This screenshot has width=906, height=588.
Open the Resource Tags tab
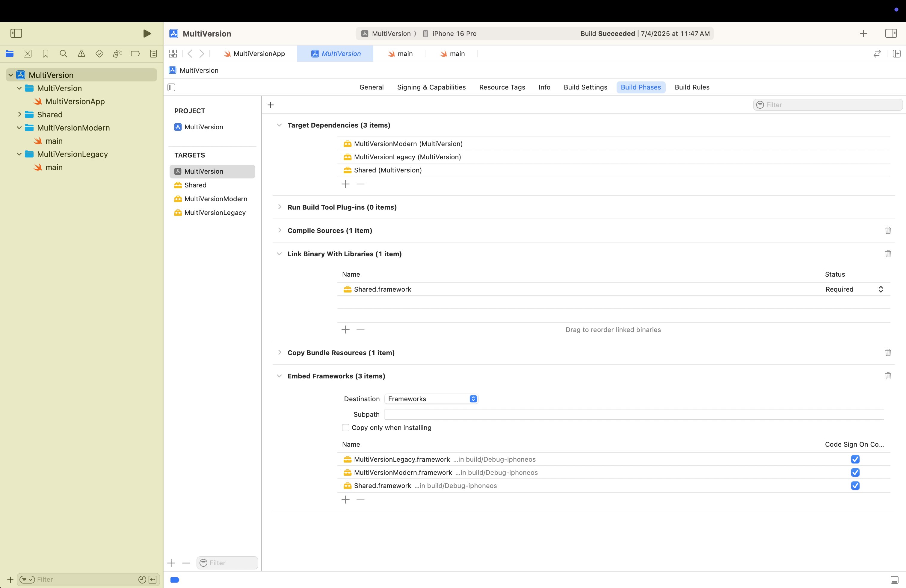502,87
